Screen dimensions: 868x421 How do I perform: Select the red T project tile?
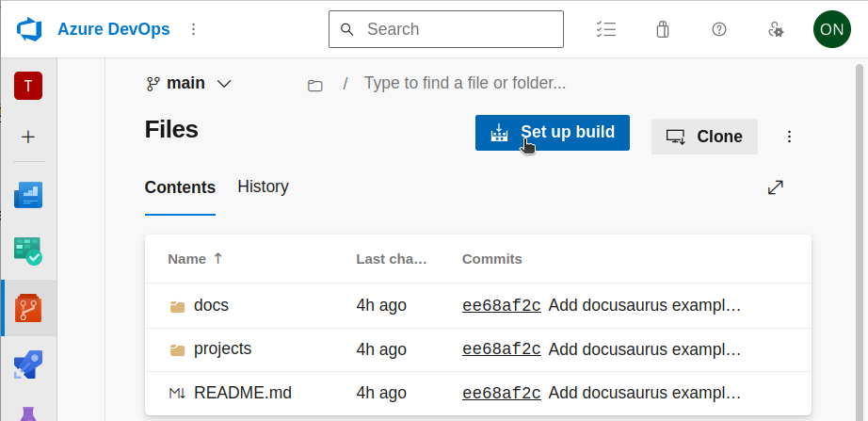coord(28,86)
